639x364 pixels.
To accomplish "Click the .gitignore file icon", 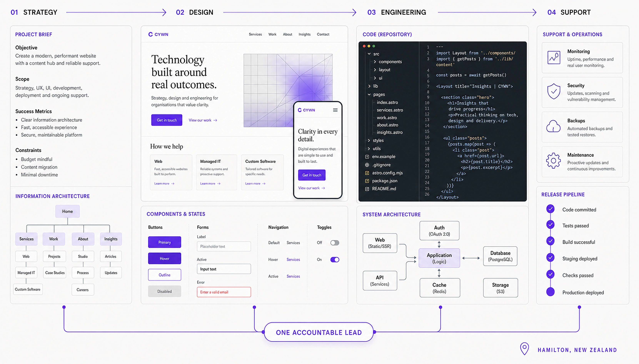I will pyautogui.click(x=367, y=165).
